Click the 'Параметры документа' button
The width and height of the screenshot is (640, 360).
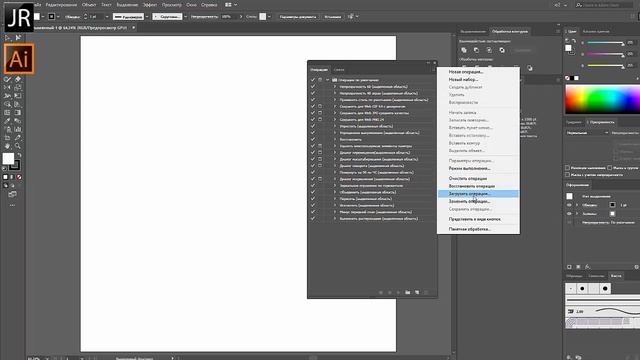(x=298, y=17)
